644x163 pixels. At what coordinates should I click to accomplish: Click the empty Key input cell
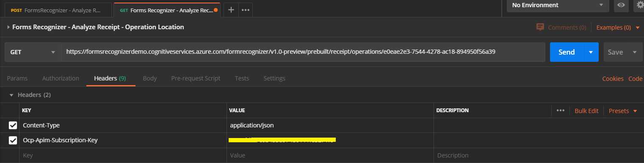point(123,155)
